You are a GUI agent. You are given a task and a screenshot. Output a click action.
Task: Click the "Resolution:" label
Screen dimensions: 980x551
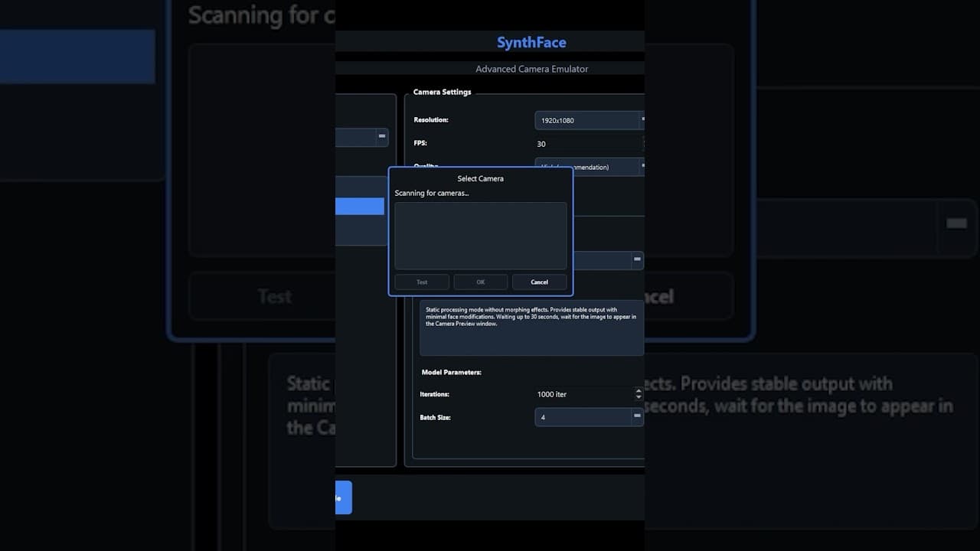tap(431, 120)
